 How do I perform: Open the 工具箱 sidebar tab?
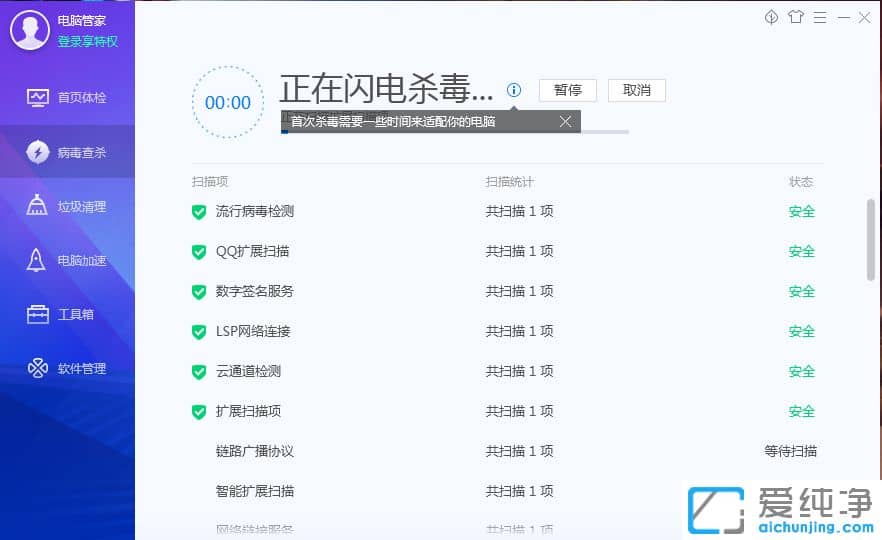point(68,314)
